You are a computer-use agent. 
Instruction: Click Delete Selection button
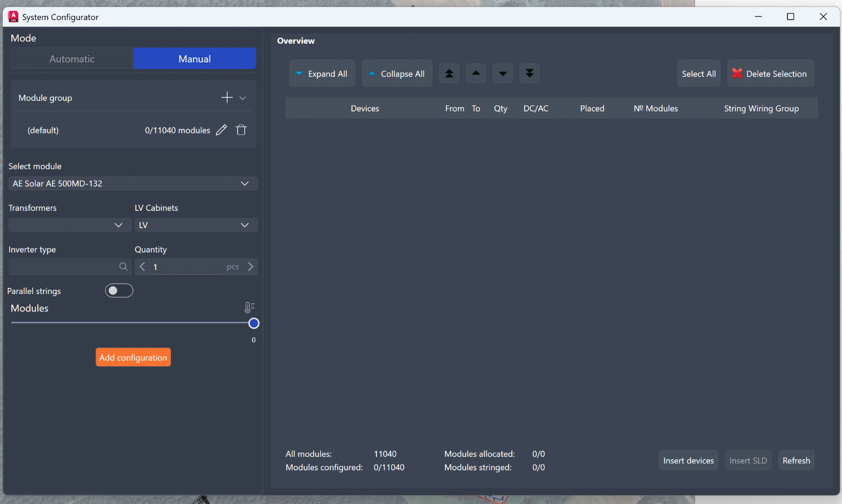(771, 74)
